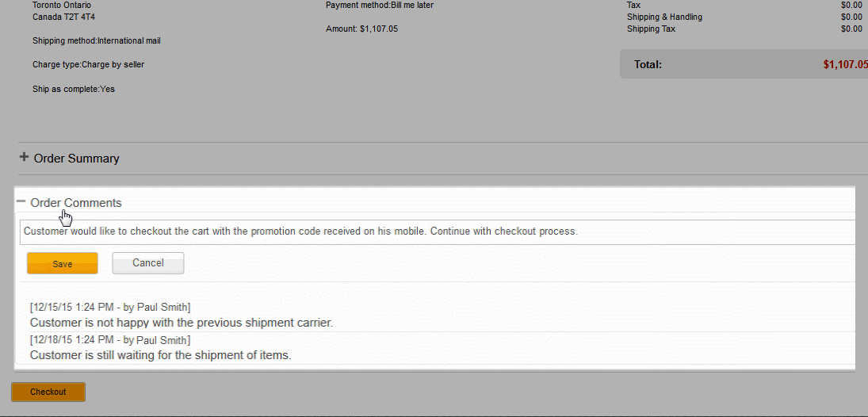Click the minus icon beside Order Comments
The height and width of the screenshot is (417, 868).
21,203
